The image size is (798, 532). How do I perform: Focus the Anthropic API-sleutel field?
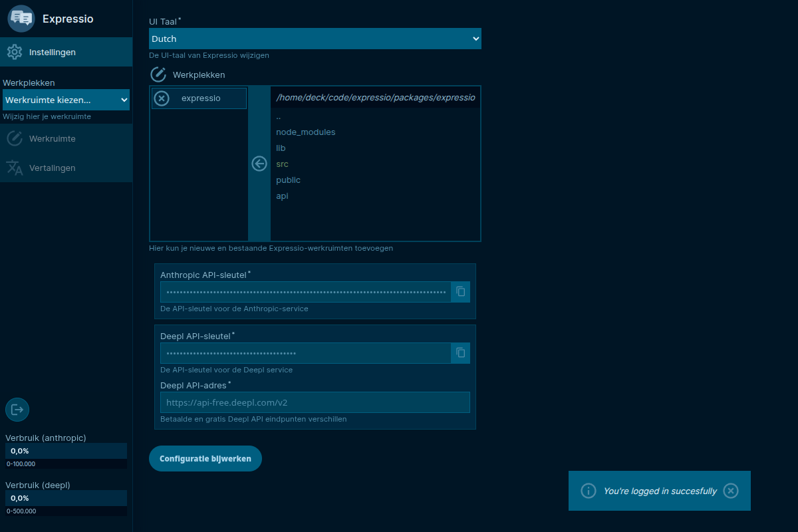tap(306, 292)
